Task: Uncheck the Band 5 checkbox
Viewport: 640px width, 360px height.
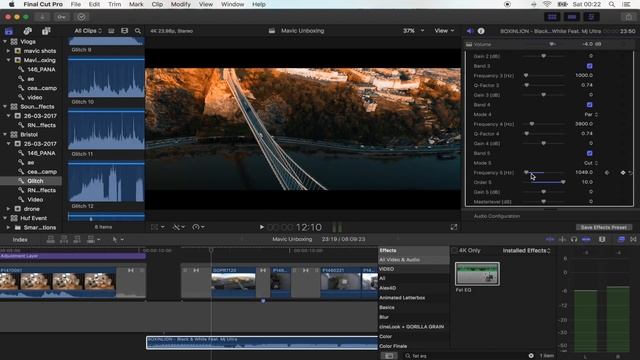Action: click(x=589, y=153)
